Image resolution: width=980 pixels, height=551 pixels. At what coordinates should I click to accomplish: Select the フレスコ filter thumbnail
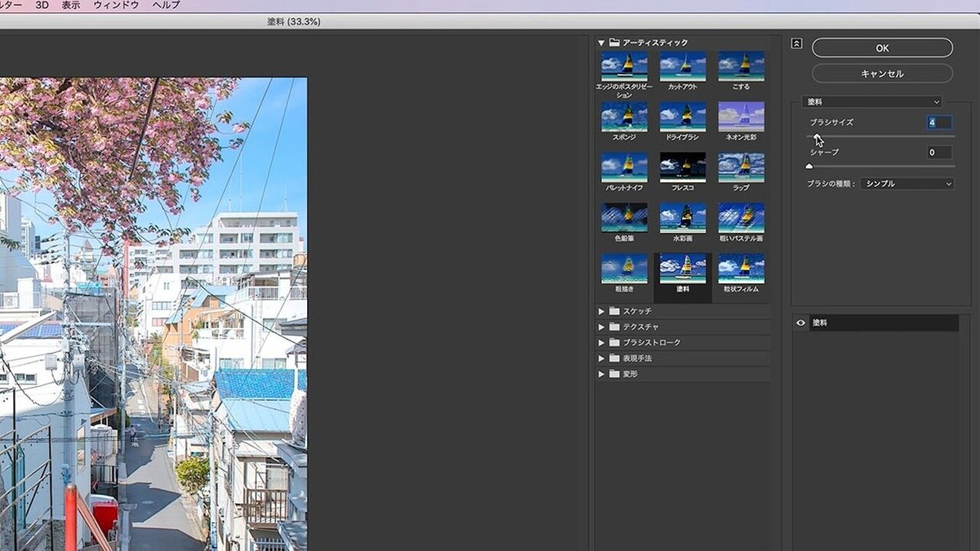tap(683, 167)
